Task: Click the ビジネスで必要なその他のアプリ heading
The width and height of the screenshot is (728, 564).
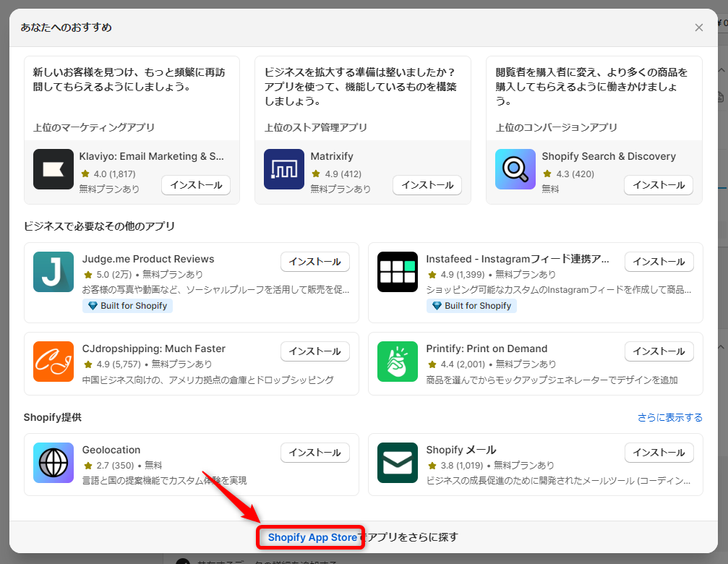Action: (x=99, y=226)
